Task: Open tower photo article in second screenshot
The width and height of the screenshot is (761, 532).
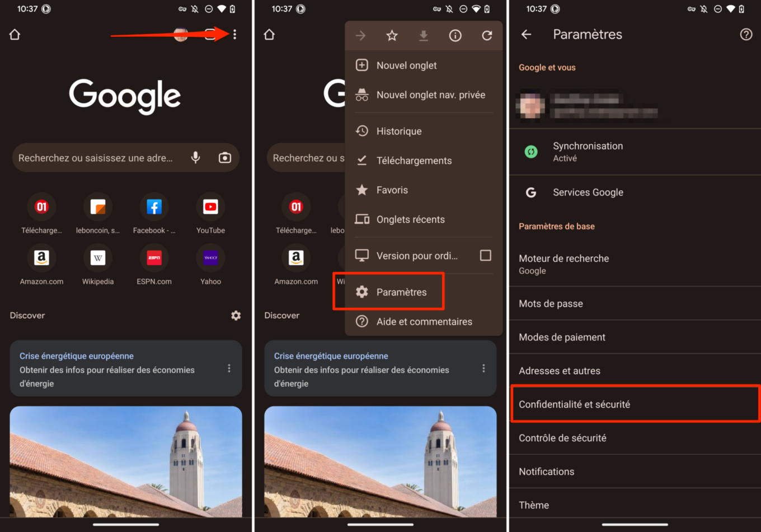Action: click(380, 462)
